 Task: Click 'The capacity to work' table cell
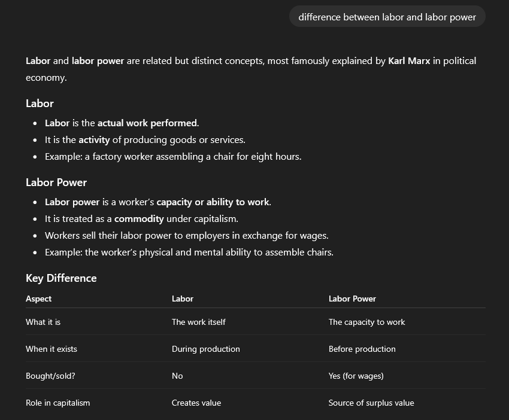[x=366, y=322]
